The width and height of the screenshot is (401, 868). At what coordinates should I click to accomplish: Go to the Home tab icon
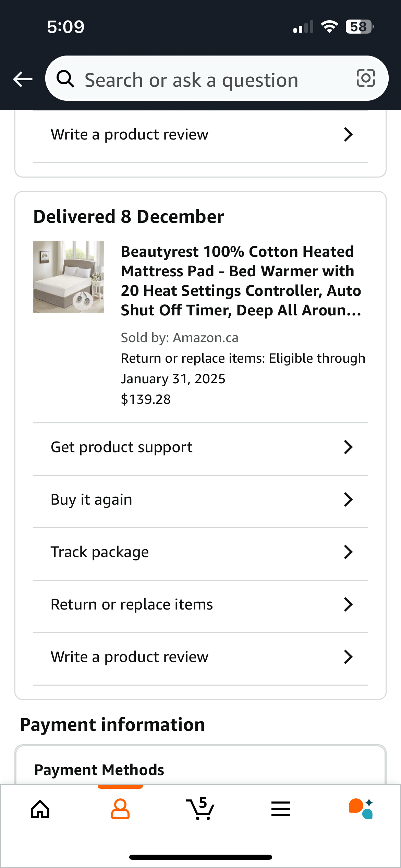(x=40, y=809)
